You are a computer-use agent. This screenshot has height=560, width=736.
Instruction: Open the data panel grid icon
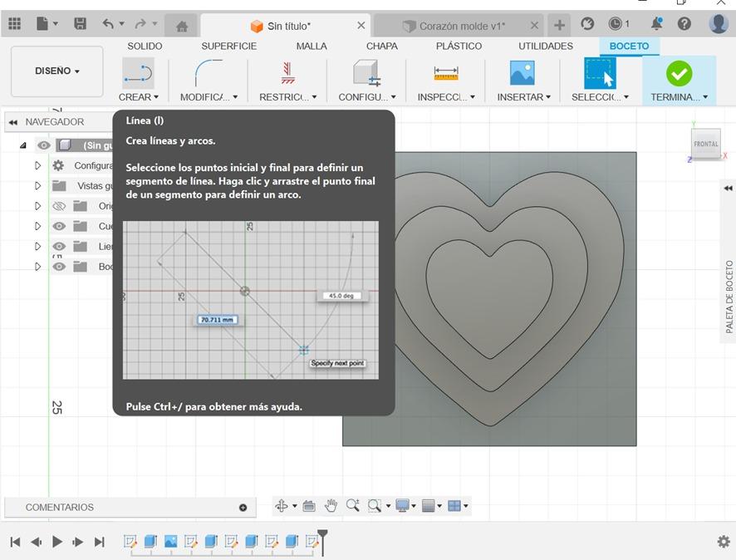(15, 23)
